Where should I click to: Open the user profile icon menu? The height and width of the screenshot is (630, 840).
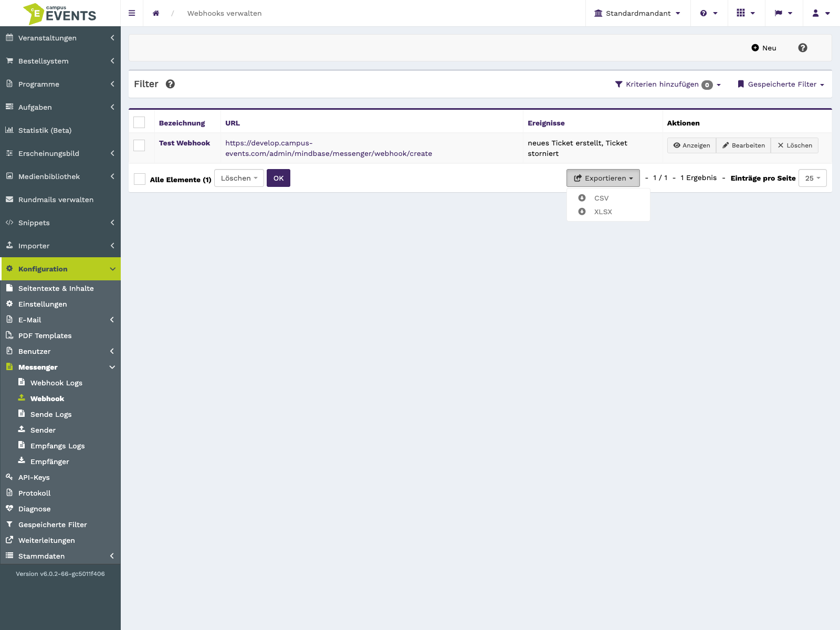[821, 13]
